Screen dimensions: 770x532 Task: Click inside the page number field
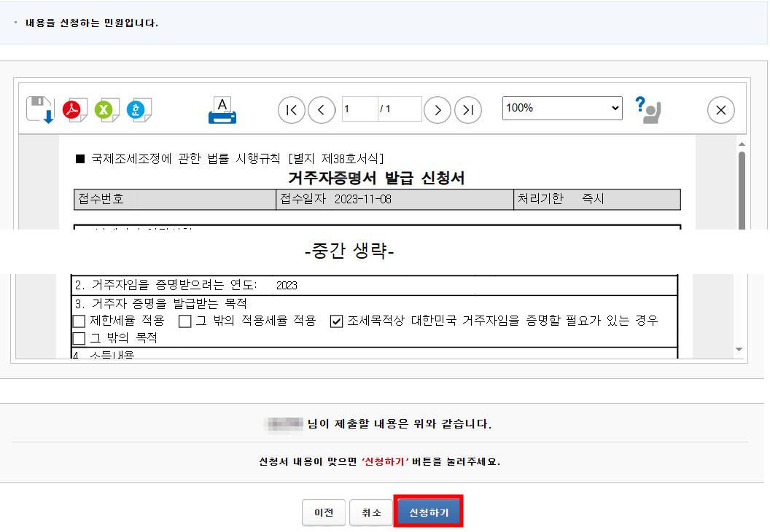[x=359, y=109]
